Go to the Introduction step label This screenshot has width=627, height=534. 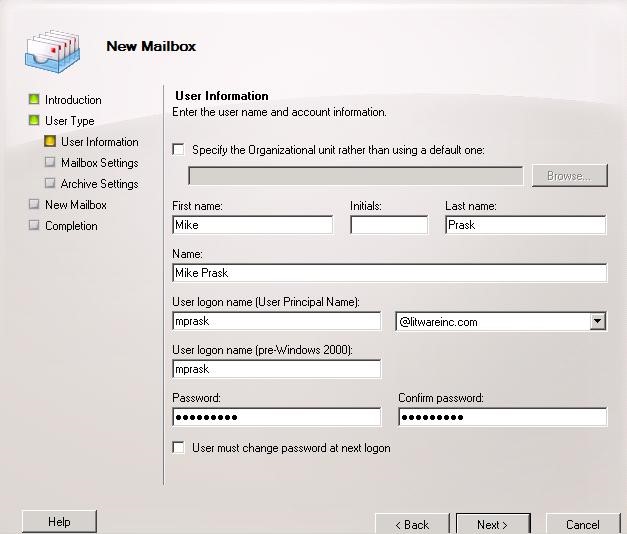(73, 100)
